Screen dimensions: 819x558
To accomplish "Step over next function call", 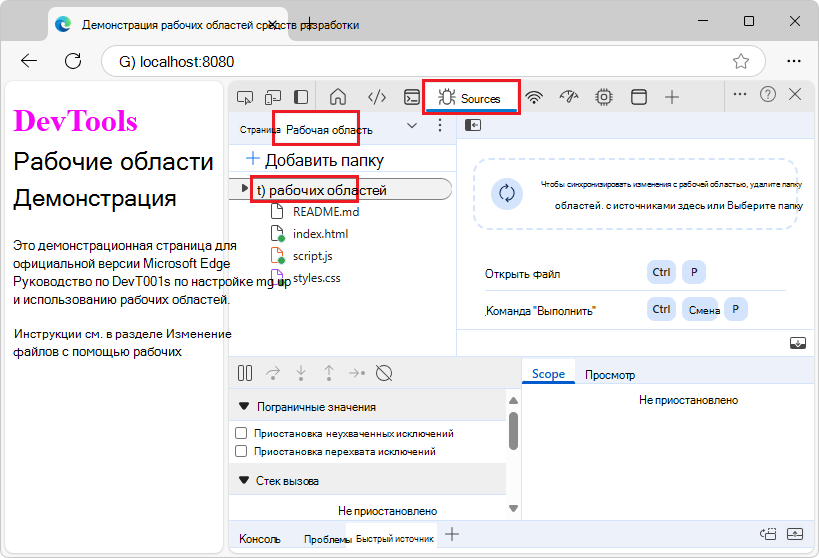I will (273, 373).
